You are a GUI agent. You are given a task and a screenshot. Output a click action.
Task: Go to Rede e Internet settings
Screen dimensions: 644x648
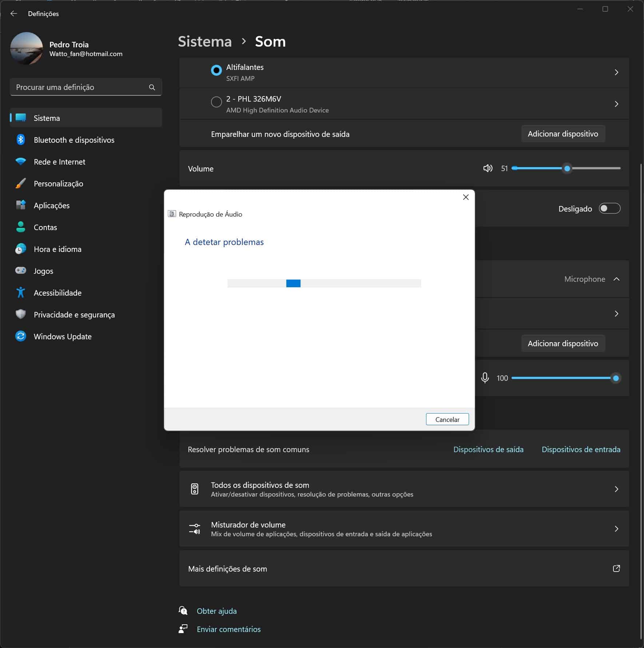point(59,162)
